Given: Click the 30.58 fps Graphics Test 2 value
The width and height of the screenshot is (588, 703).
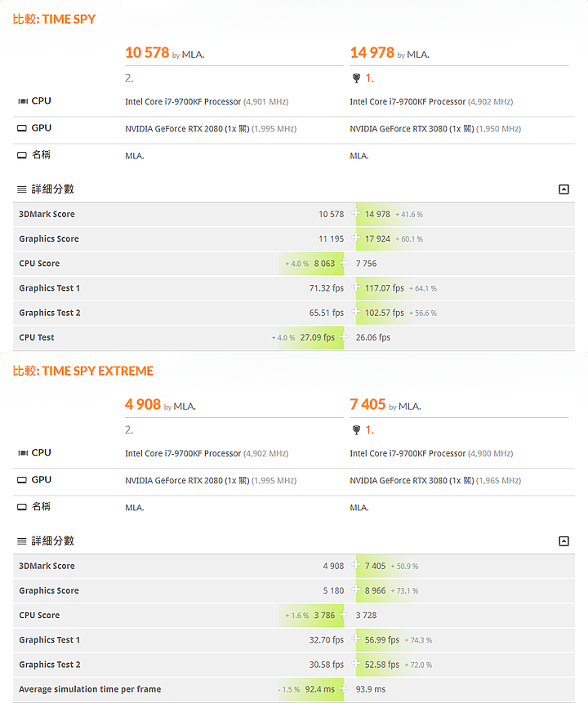Looking at the screenshot, I should tap(327, 665).
